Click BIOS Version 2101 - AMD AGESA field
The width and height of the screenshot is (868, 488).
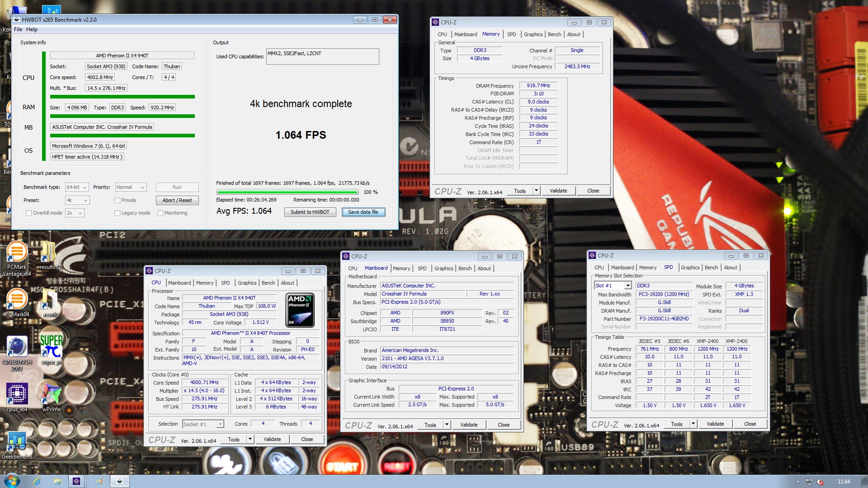(x=447, y=358)
